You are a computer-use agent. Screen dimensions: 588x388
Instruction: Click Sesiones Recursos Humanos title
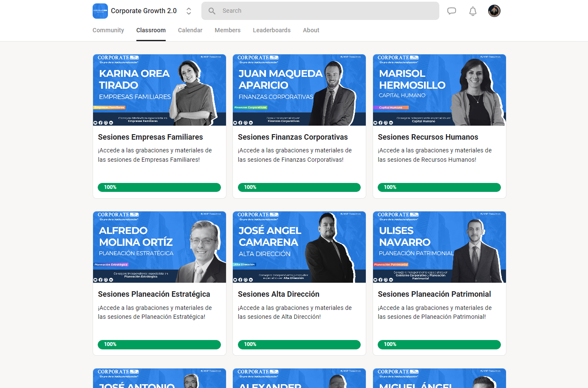[x=428, y=137]
